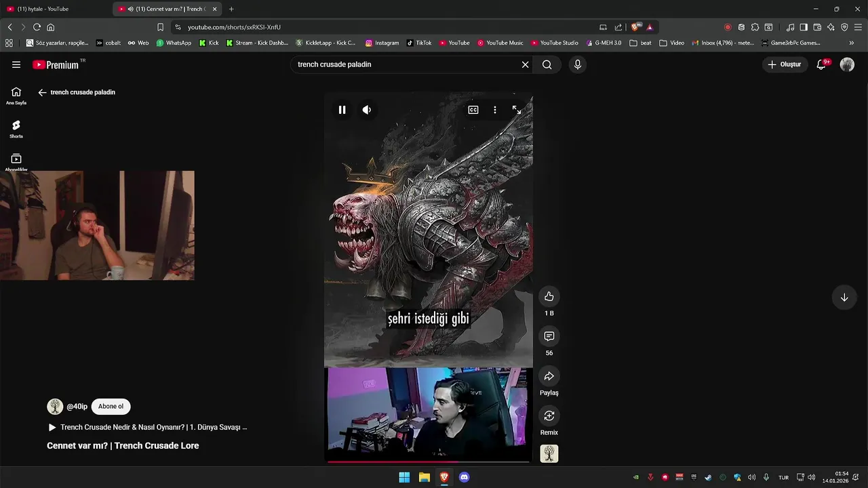Subscribe with the Abone ol button
The image size is (868, 488).
pos(111,407)
